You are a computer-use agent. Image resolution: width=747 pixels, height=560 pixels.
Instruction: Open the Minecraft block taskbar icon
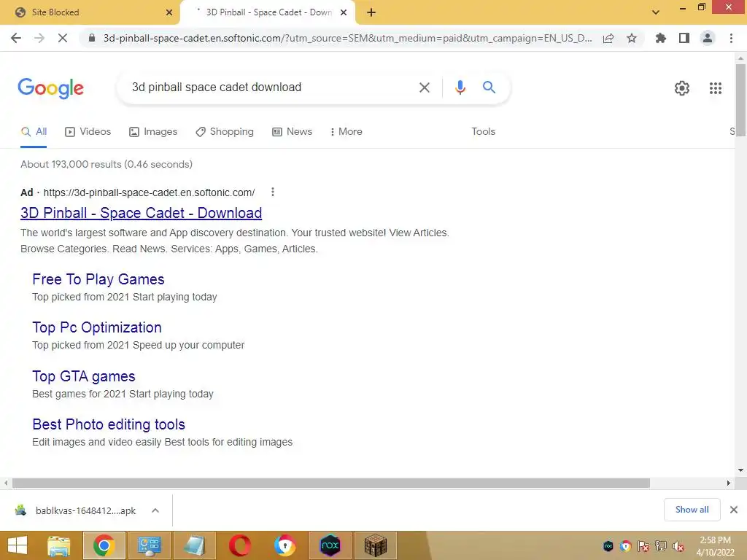[376, 545]
